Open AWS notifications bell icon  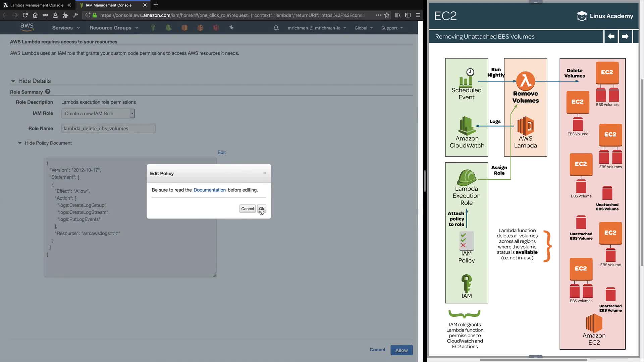[x=276, y=28]
